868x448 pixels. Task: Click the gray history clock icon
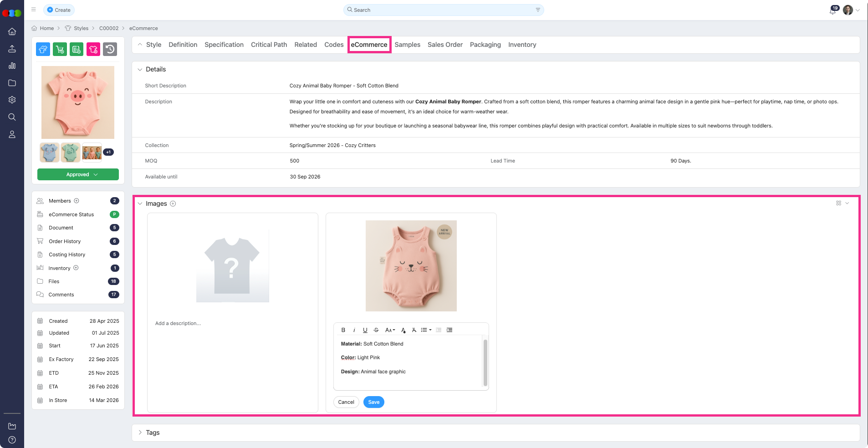(x=110, y=49)
